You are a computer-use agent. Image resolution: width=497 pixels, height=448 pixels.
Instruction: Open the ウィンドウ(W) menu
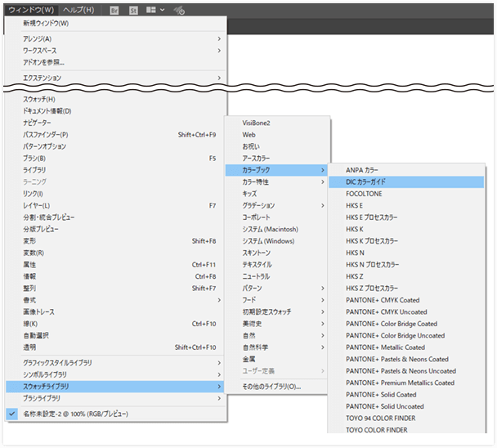tap(31, 10)
